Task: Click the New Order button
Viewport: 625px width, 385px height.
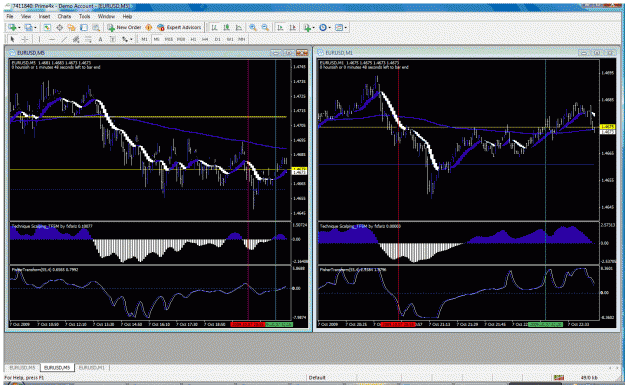Action: click(x=124, y=28)
